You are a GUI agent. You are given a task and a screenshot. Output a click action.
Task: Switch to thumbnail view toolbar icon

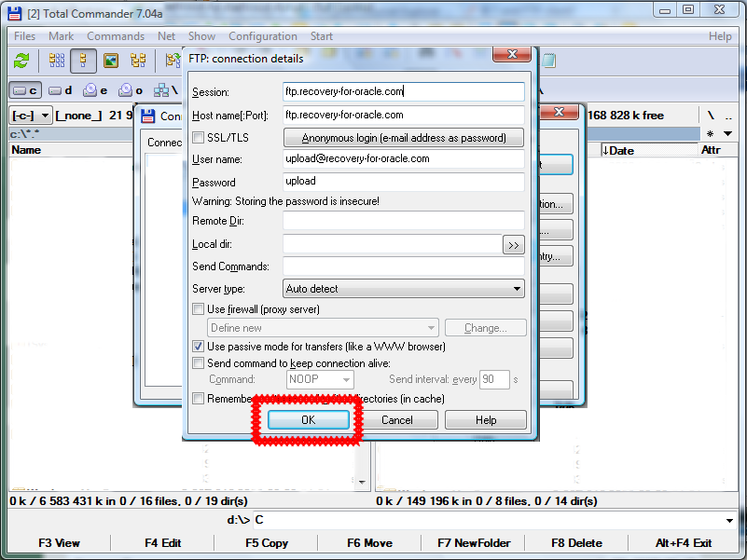tap(111, 61)
